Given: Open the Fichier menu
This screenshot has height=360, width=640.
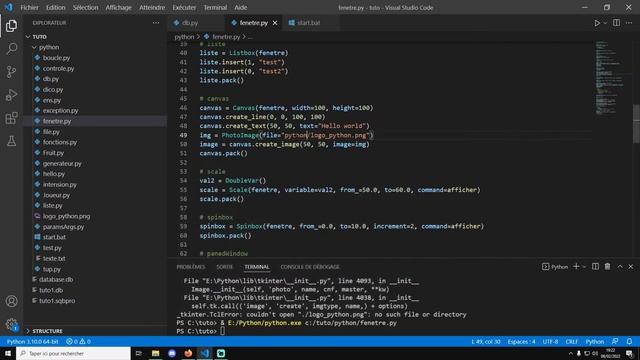Looking at the screenshot, I should tap(29, 7).
